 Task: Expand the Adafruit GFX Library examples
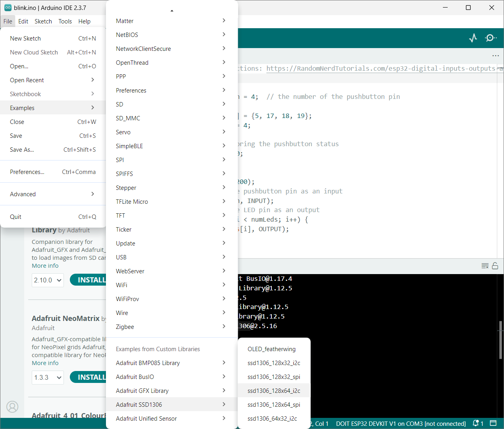tap(172, 391)
